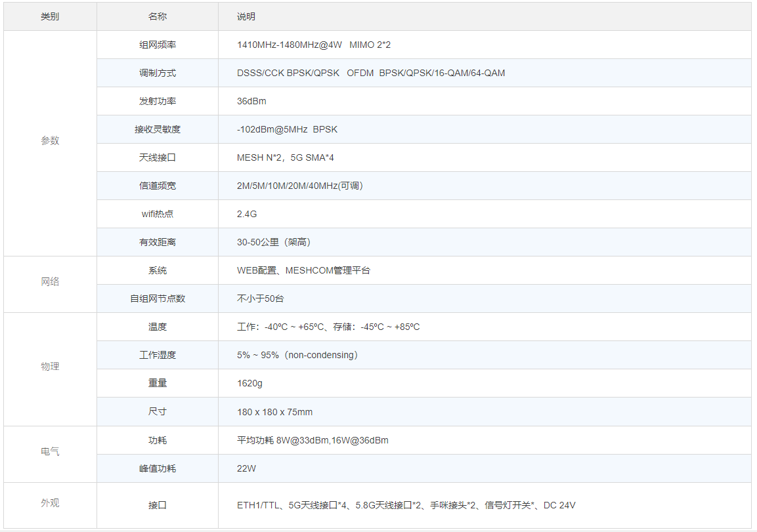The height and width of the screenshot is (532, 757).
Task: Select the 网络 category cell
Action: coord(50,282)
